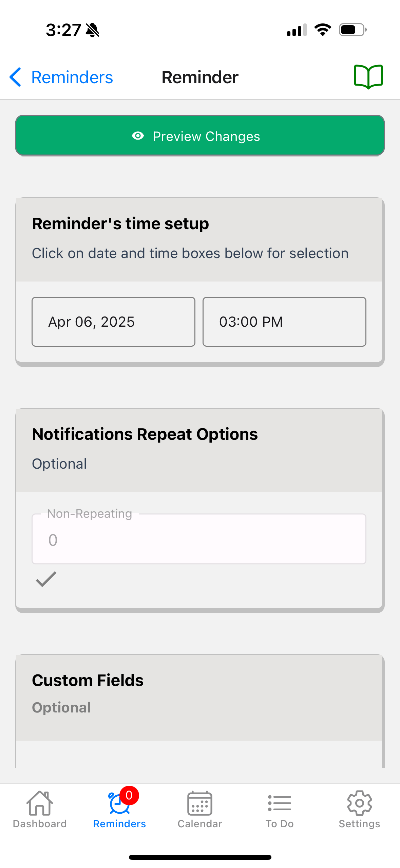Go back via Reminders link
The image size is (400, 868).
(72, 77)
